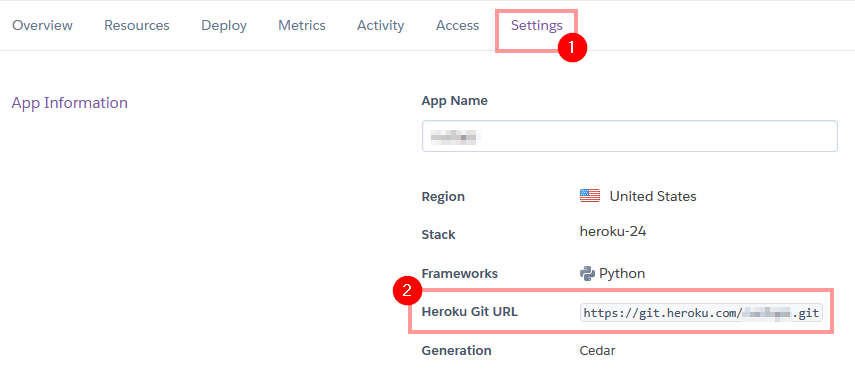855x382 pixels.
Task: Click the 'Cedar' generation value
Action: pos(598,350)
